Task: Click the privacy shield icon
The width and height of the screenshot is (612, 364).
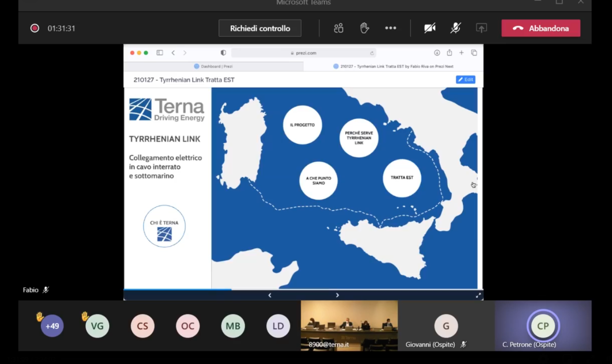Action: pos(223,53)
